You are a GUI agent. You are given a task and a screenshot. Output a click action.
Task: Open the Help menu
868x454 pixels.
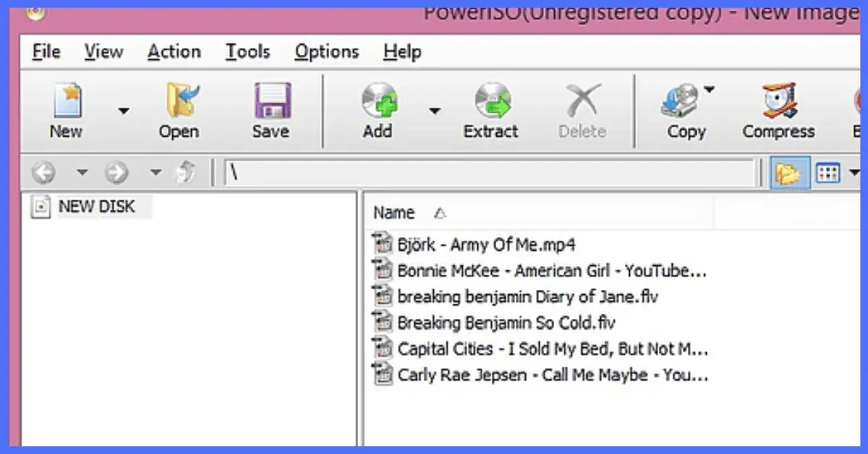pyautogui.click(x=402, y=52)
